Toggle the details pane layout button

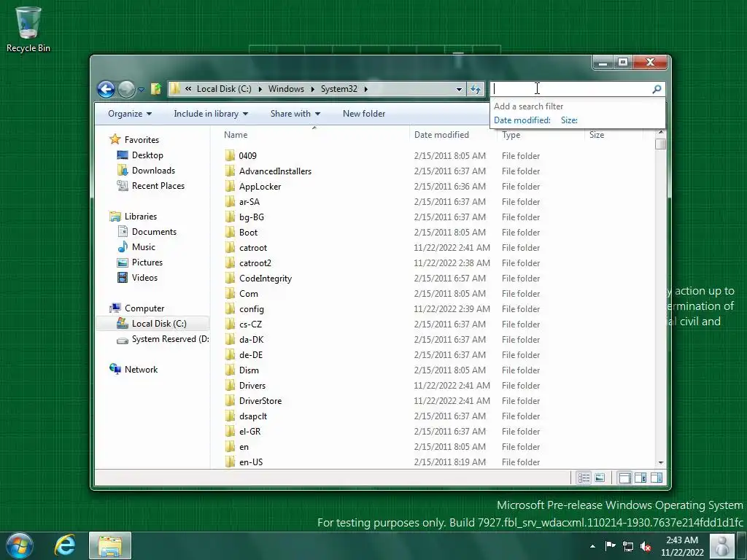640,478
